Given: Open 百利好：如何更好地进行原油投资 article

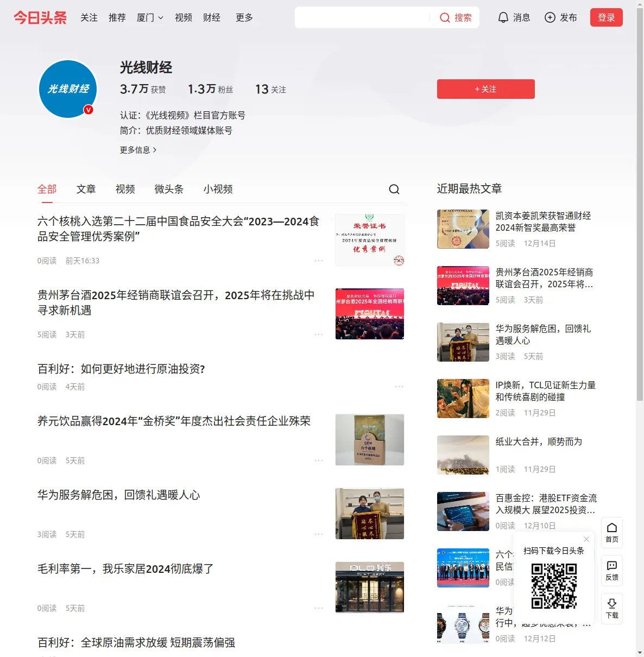Looking at the screenshot, I should 121,369.
